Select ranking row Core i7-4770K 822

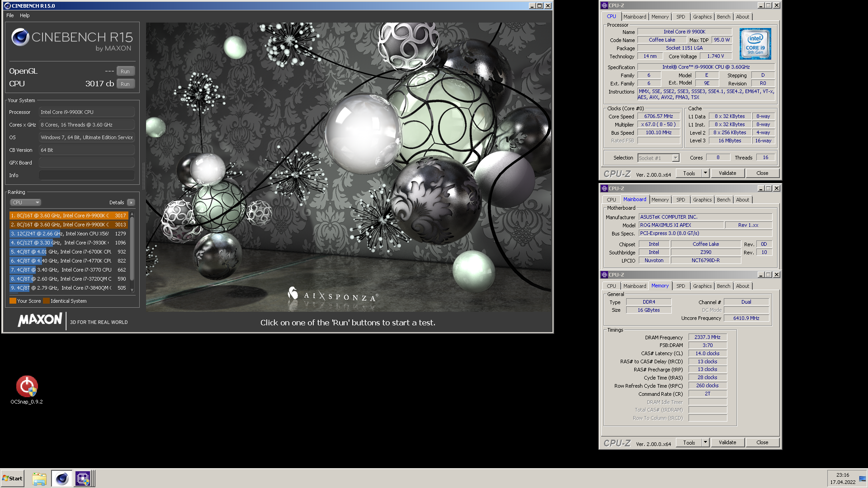(69, 261)
